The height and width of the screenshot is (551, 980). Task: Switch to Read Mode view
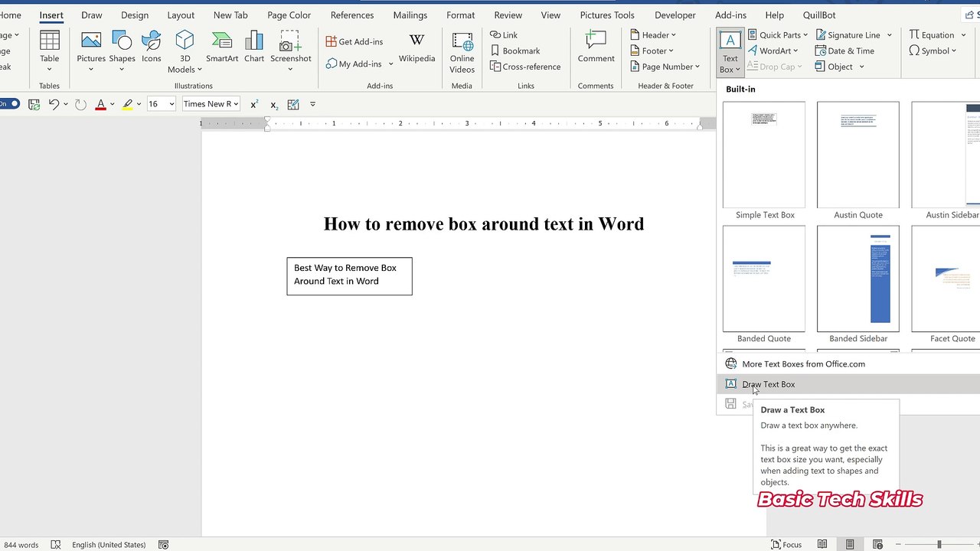(822, 545)
